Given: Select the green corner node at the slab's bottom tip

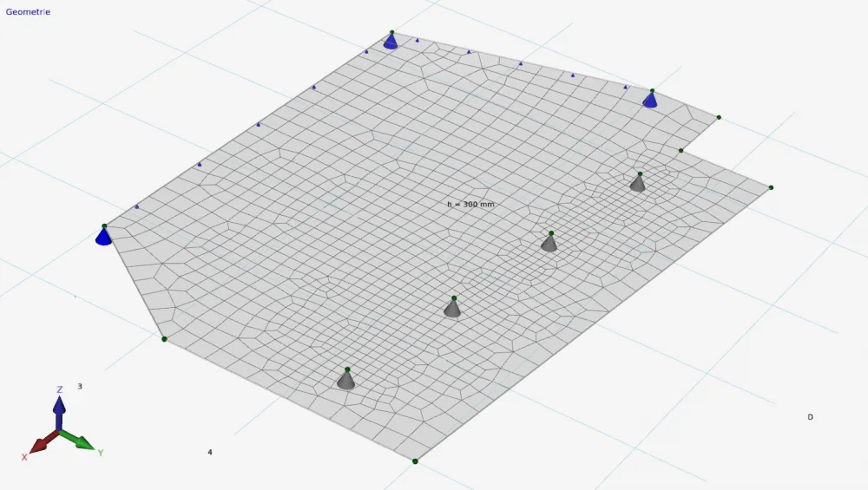Looking at the screenshot, I should (415, 461).
